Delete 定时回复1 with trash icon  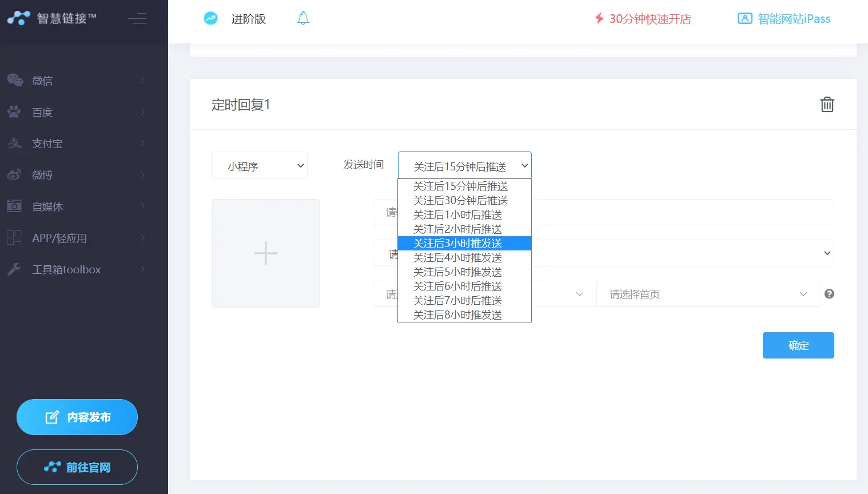tap(827, 105)
